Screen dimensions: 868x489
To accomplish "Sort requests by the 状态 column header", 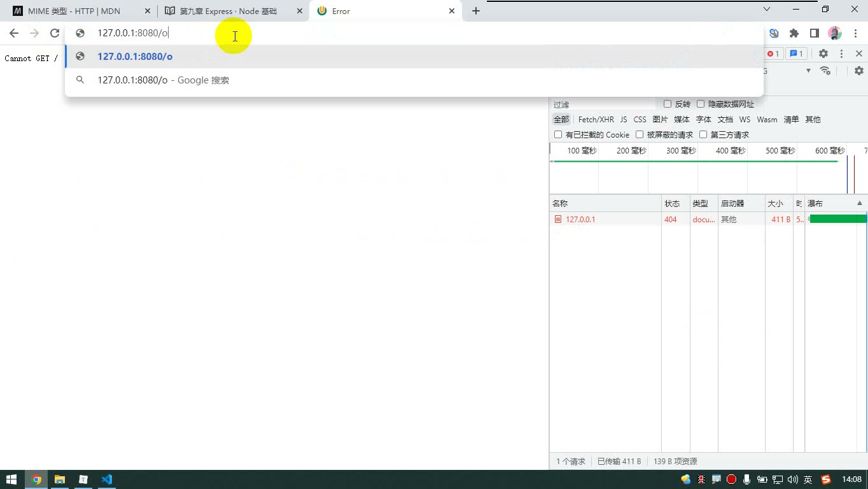I will click(676, 203).
